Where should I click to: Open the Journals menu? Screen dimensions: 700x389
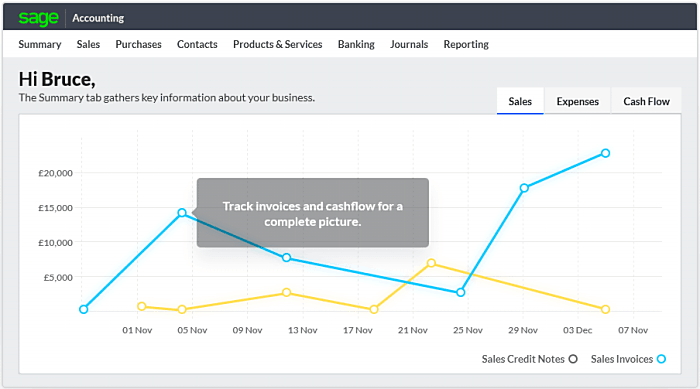(x=408, y=44)
